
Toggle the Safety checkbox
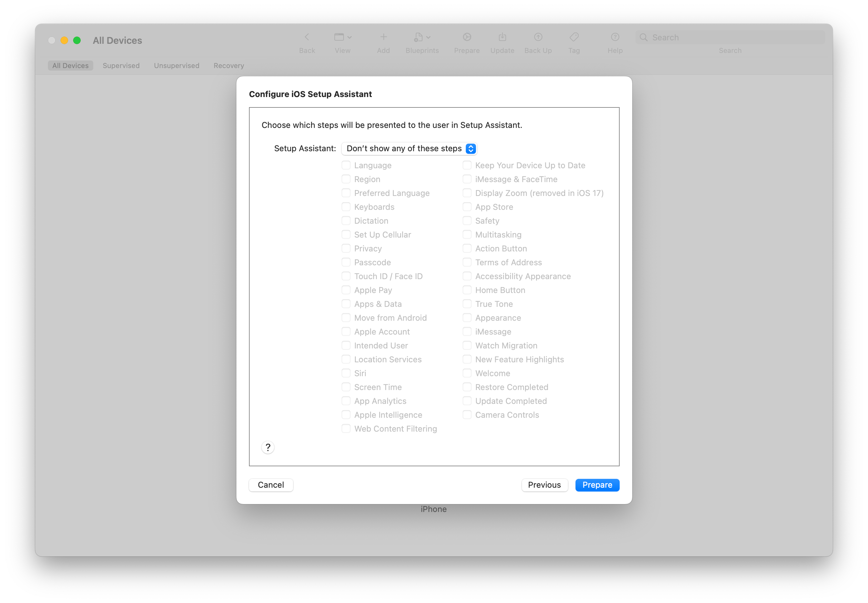(x=467, y=221)
